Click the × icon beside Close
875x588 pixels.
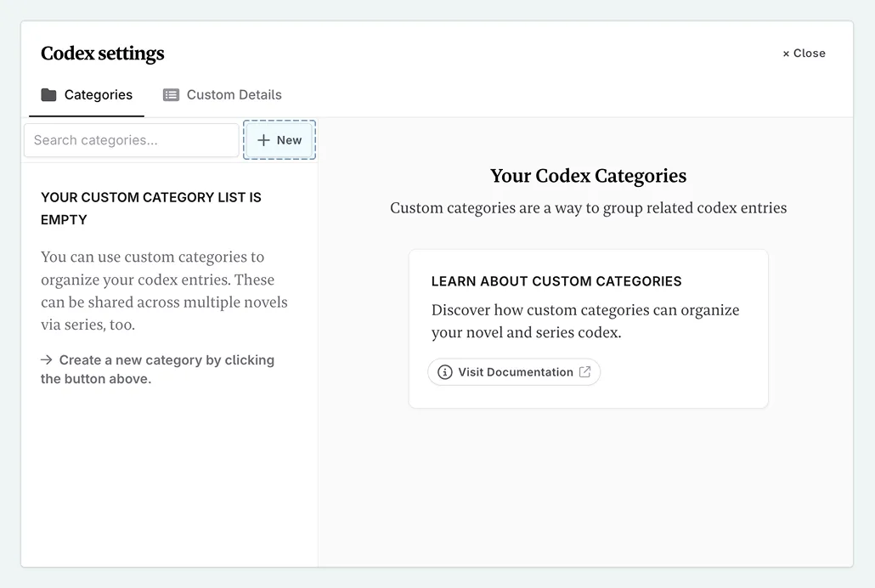[x=784, y=53]
